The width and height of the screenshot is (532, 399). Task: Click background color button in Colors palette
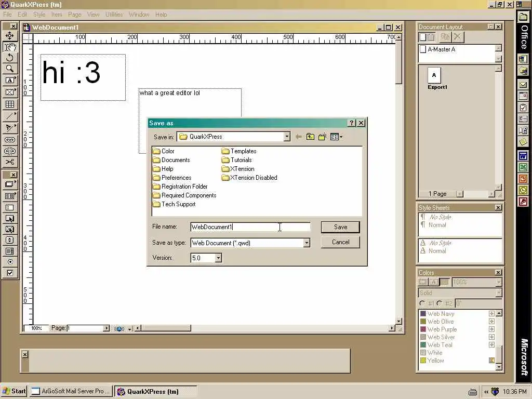click(445, 282)
